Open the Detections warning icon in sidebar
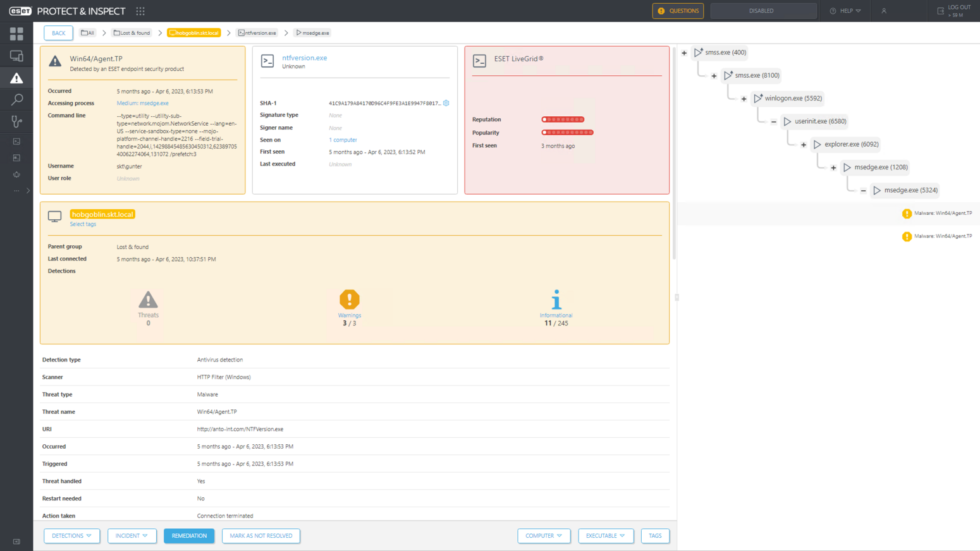The image size is (980, 551). pyautogui.click(x=16, y=78)
